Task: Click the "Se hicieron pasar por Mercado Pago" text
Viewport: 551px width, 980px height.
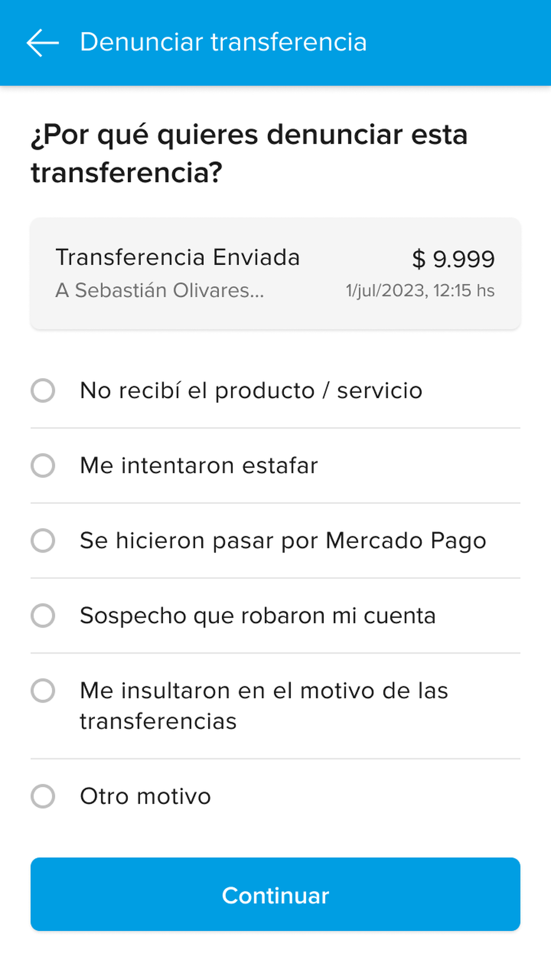Action: [283, 540]
